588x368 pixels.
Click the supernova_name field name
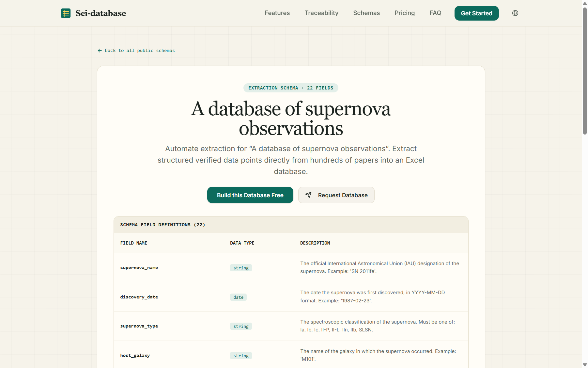139,268
